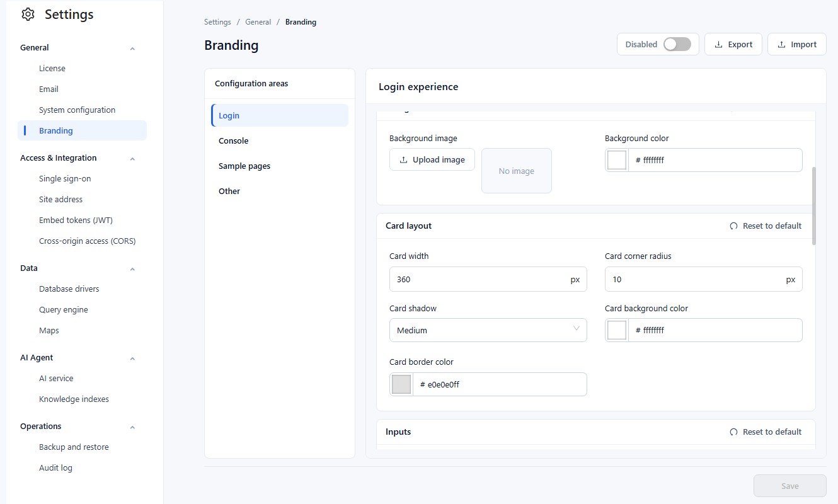Screen dimensions: 838x504
Task: Click the Card background color swatch
Action: click(617, 330)
